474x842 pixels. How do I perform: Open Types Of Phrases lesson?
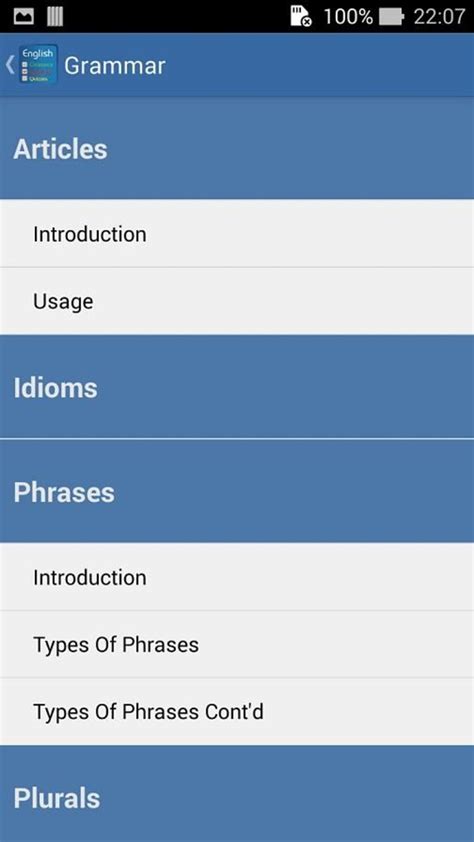click(237, 644)
